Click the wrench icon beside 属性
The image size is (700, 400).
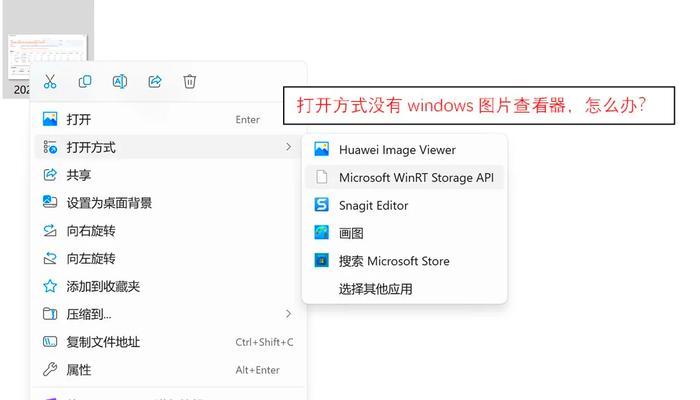tap(50, 369)
